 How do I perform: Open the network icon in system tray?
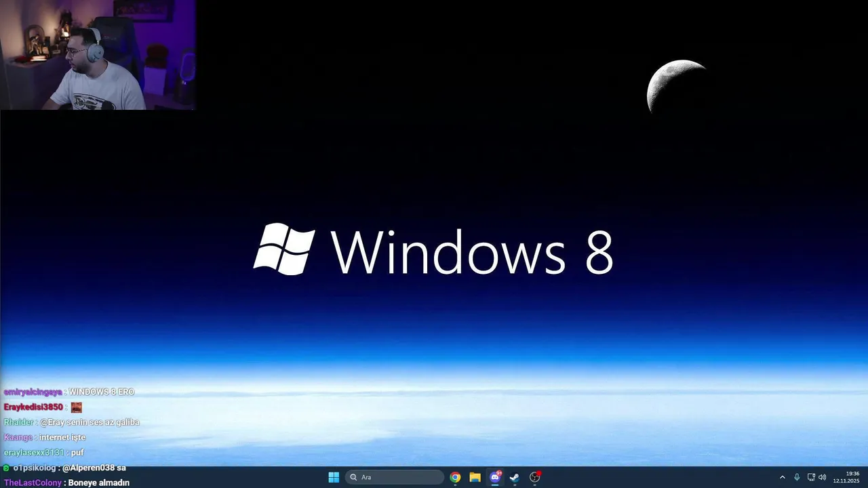click(x=811, y=477)
